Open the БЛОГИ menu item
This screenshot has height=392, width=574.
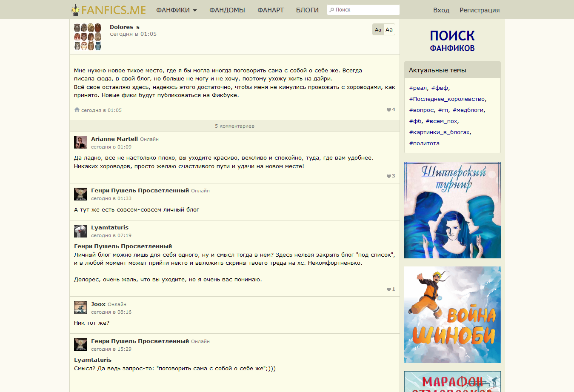coord(307,10)
